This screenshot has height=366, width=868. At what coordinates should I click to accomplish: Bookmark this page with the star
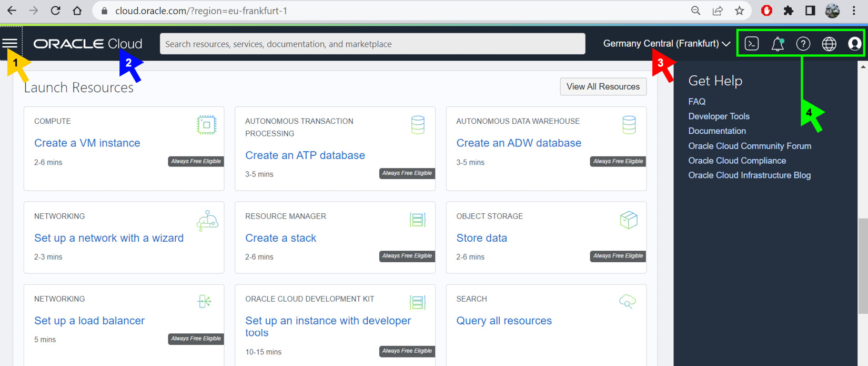click(x=740, y=11)
